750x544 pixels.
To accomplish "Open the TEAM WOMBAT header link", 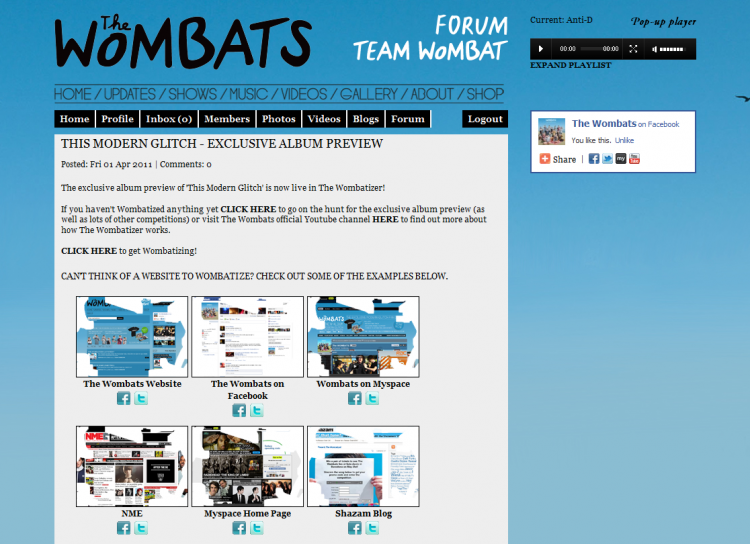I will click(430, 50).
